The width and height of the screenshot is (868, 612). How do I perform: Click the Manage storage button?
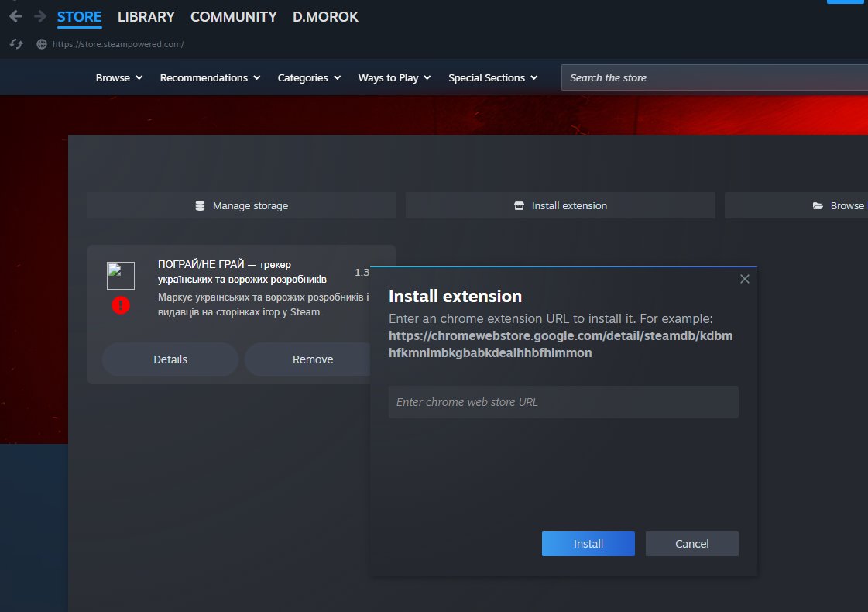[242, 205]
